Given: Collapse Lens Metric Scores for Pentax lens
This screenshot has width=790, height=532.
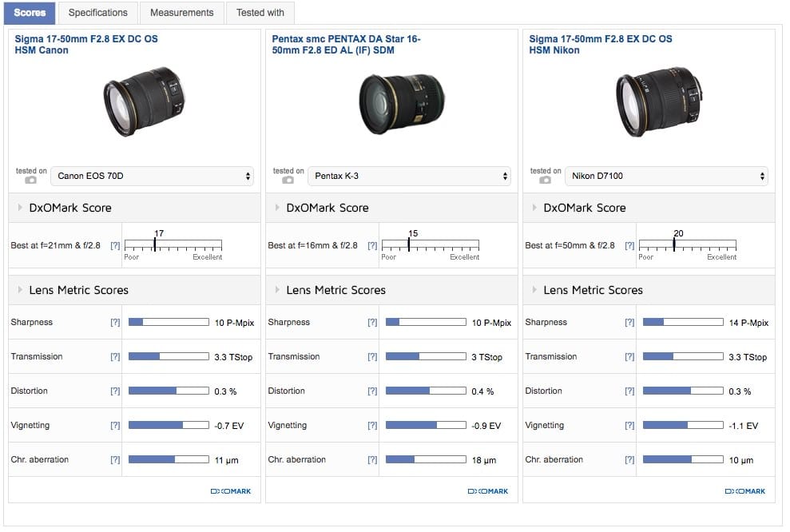Looking at the screenshot, I should pyautogui.click(x=277, y=290).
